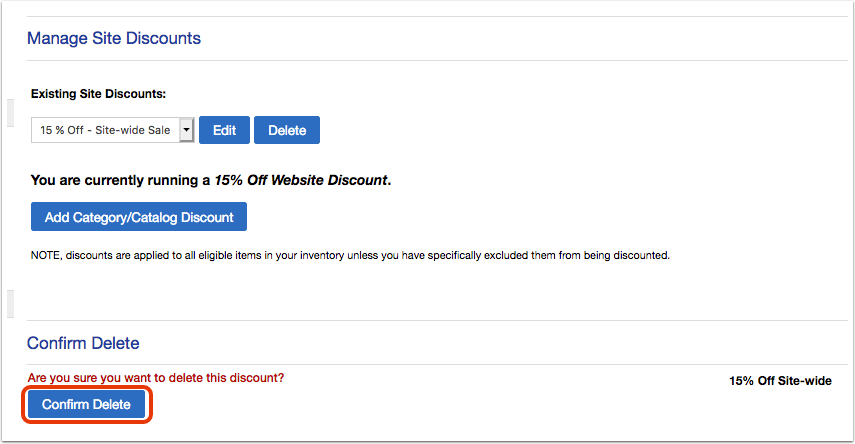
Task: Open the Existing Site Discounts dropdown arrow
Action: (186, 130)
